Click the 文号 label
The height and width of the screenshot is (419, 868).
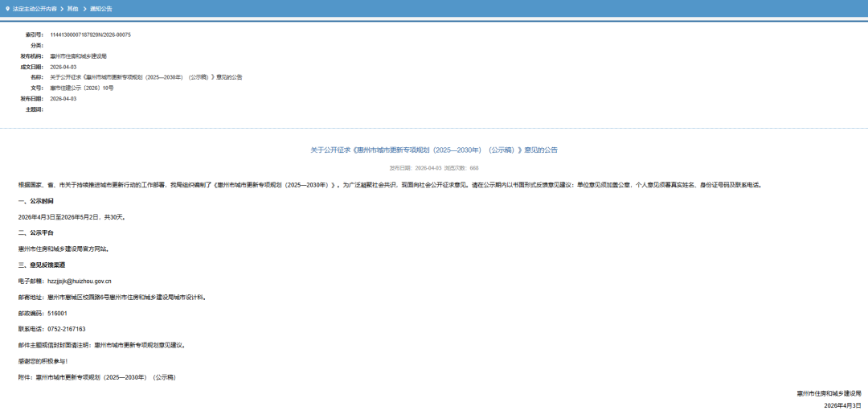tap(37, 88)
